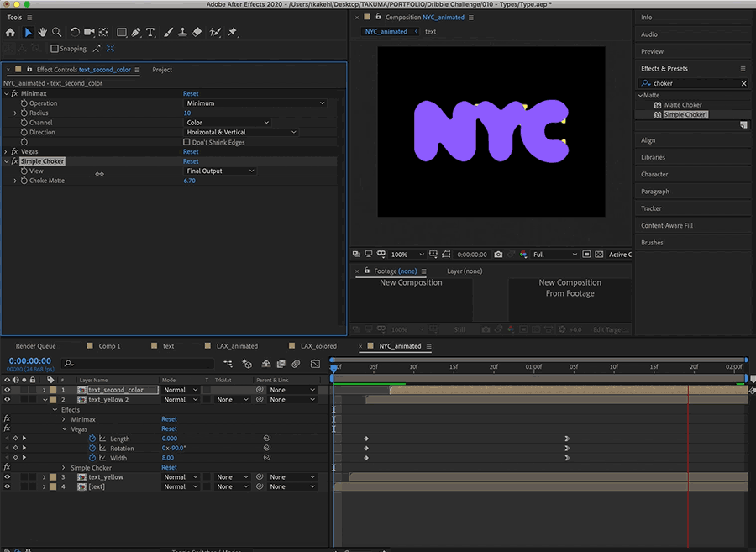Screen dimensions: 756x552
Task: Click the 0:00:00:00 timecode in timeline
Action: pos(30,360)
